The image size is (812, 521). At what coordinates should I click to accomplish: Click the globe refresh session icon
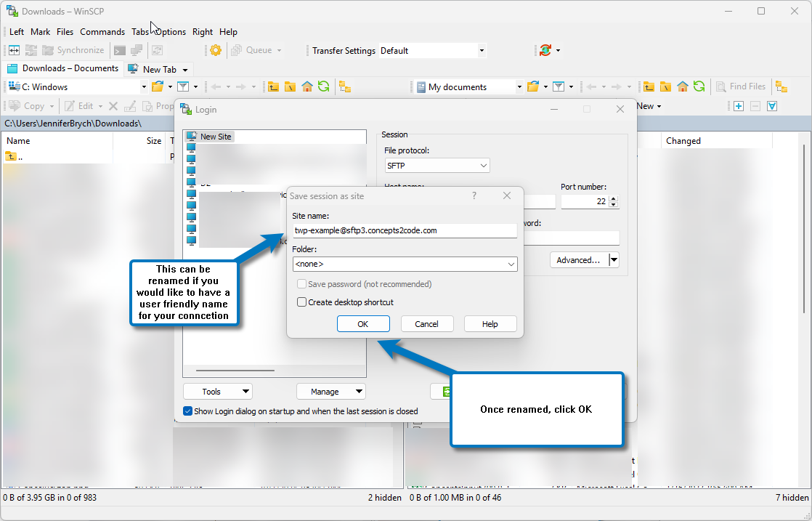click(x=545, y=50)
